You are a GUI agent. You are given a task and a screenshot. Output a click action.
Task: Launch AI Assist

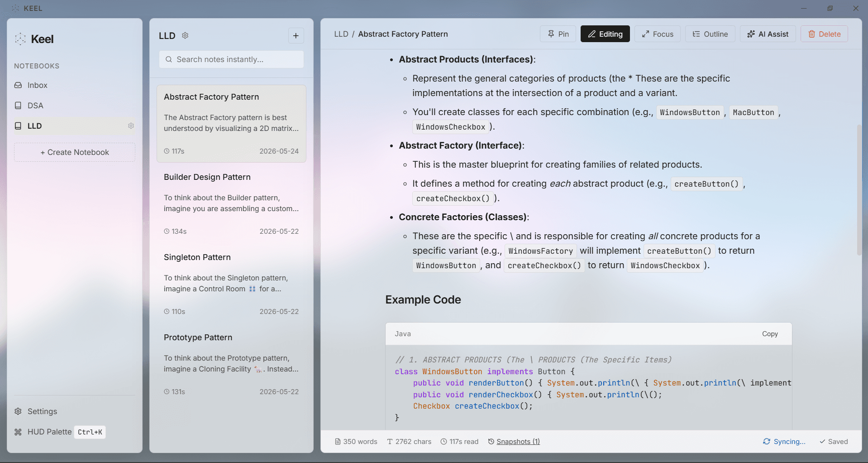pos(768,34)
